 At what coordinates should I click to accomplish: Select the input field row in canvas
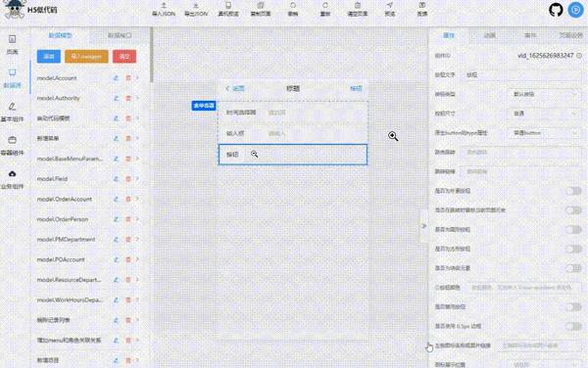pyautogui.click(x=293, y=133)
